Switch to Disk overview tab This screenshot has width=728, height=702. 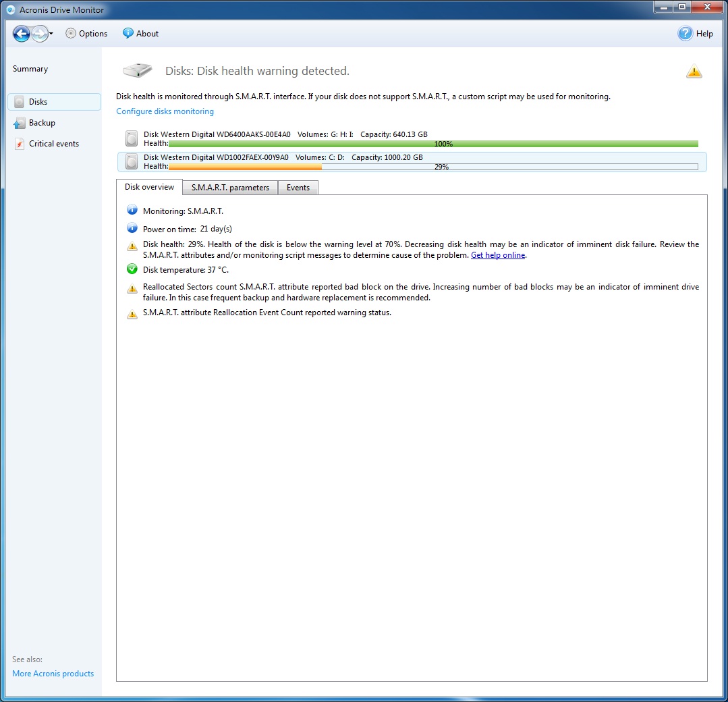149,187
